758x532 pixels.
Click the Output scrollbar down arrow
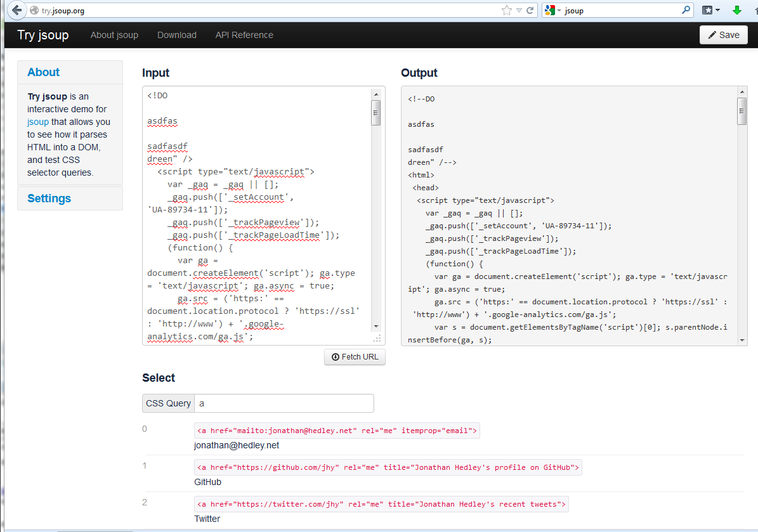(742, 340)
